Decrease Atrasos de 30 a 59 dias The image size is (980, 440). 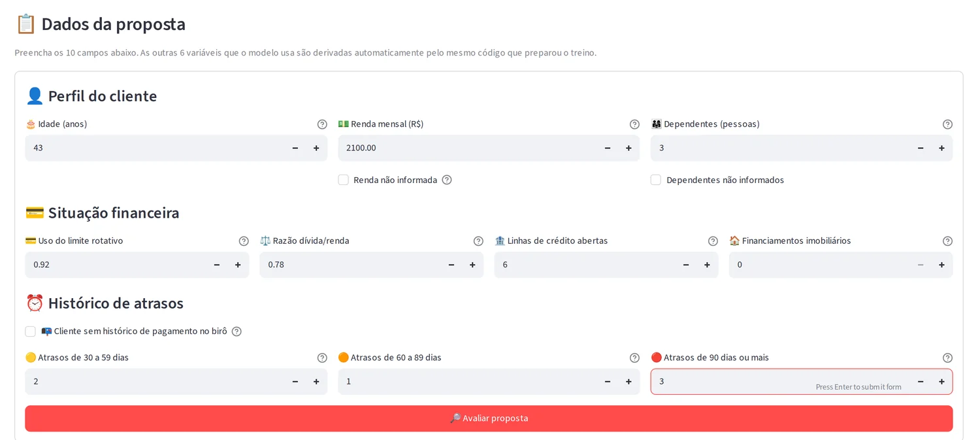295,382
